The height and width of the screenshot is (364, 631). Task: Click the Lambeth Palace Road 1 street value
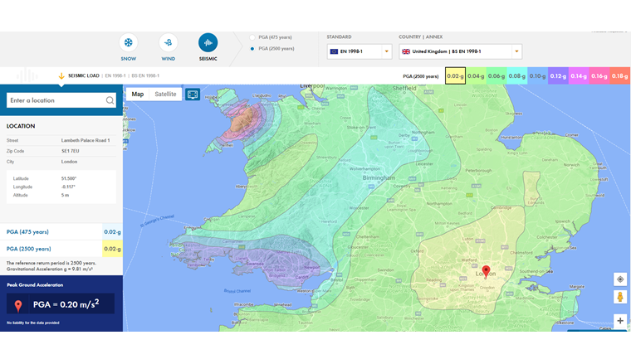point(86,141)
